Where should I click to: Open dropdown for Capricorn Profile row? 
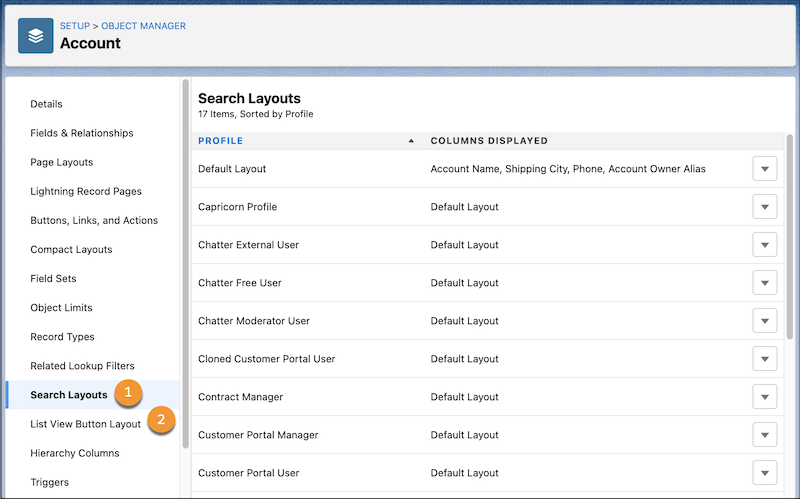(764, 207)
